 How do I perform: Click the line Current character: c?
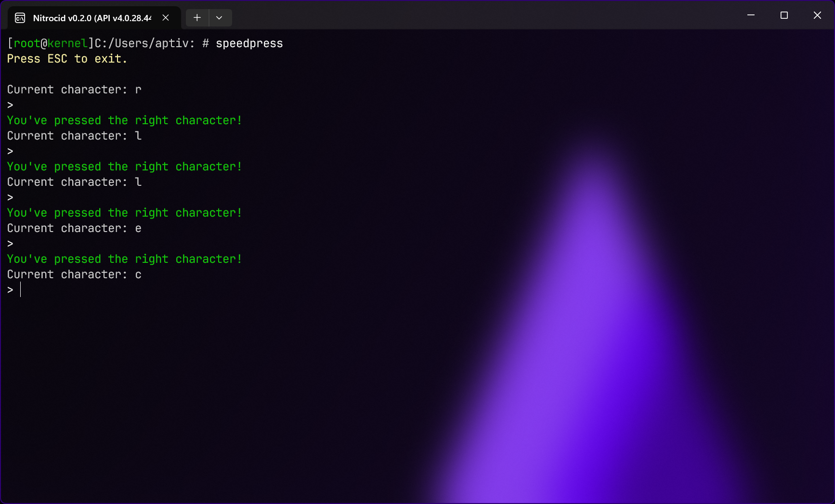click(x=74, y=274)
